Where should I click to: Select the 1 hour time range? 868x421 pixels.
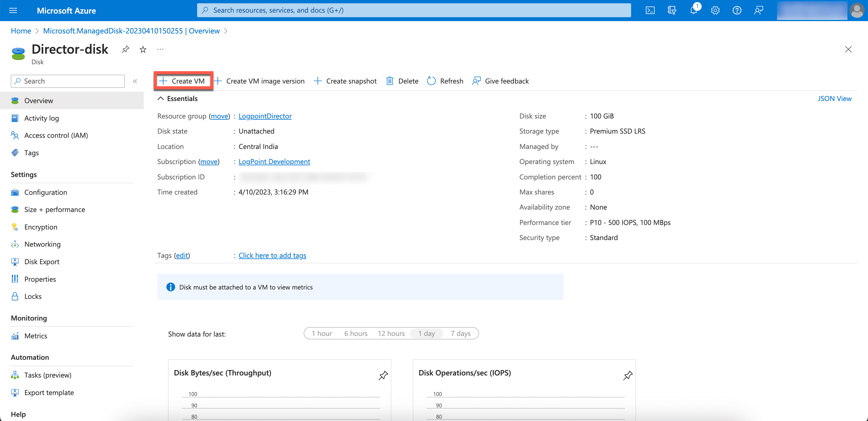click(x=322, y=333)
